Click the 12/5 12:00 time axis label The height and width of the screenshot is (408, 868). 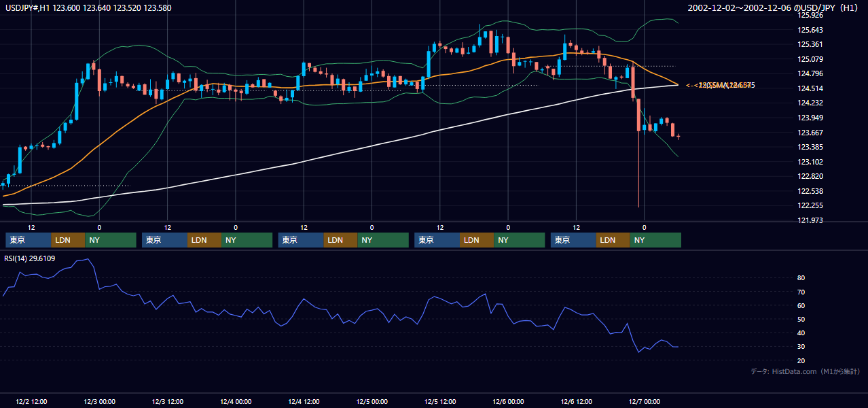coord(440,402)
